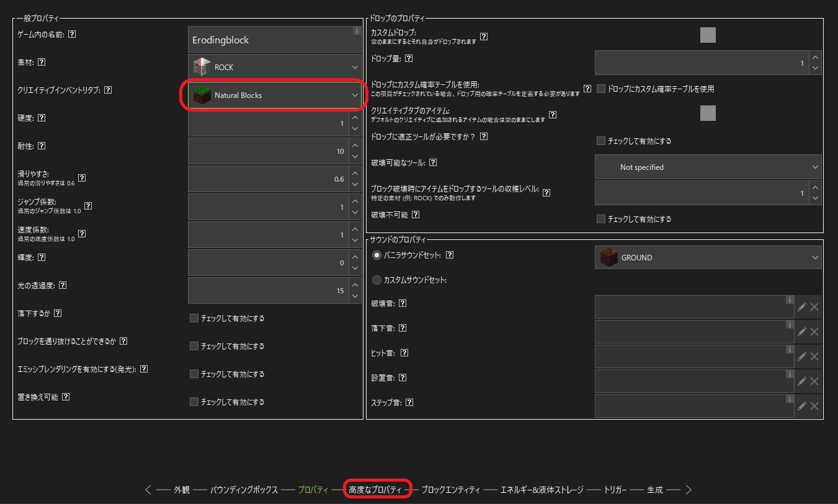The image size is (838, 504).
Task: Click the info icon on the Erodingblock name field
Action: (357, 30)
